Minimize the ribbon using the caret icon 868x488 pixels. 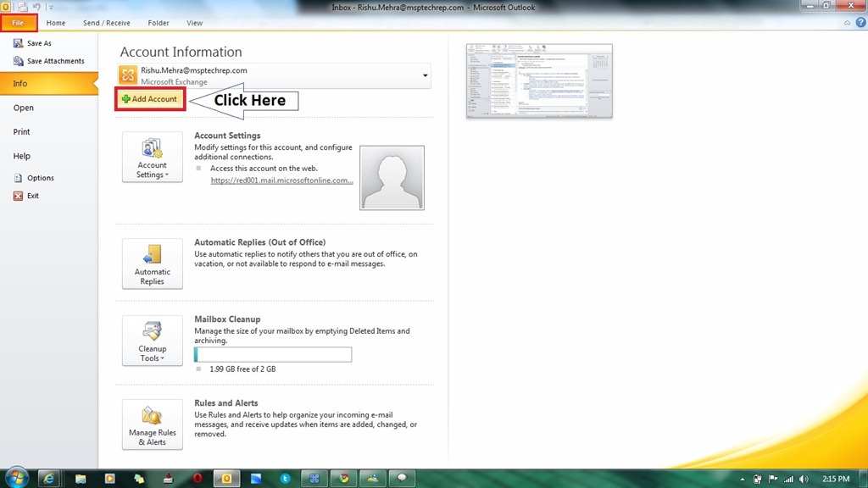pos(847,23)
